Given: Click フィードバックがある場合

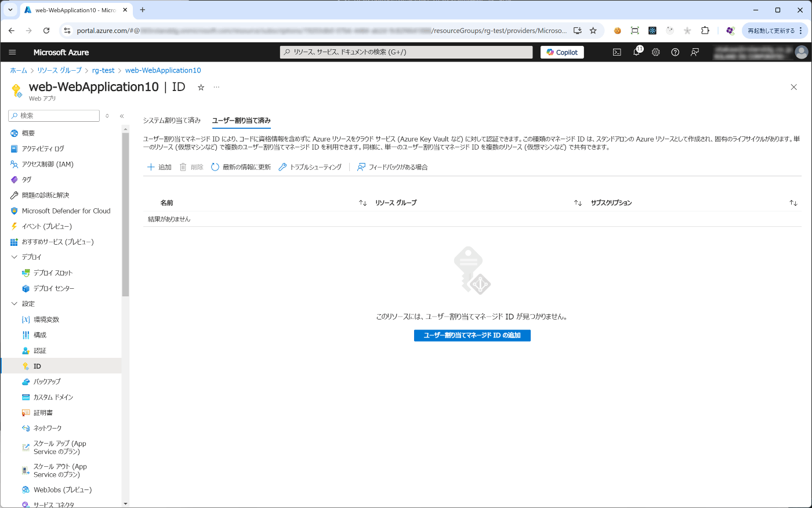Looking at the screenshot, I should (393, 167).
